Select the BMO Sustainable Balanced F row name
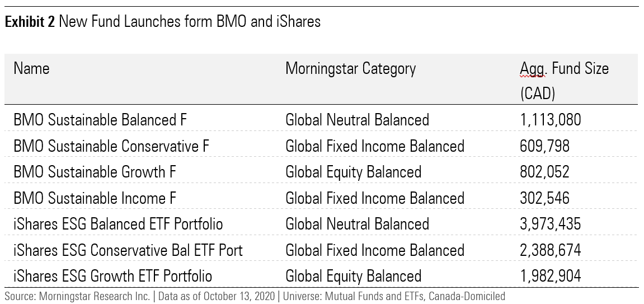Image resolution: width=644 pixels, height=304 pixels. tap(100, 120)
